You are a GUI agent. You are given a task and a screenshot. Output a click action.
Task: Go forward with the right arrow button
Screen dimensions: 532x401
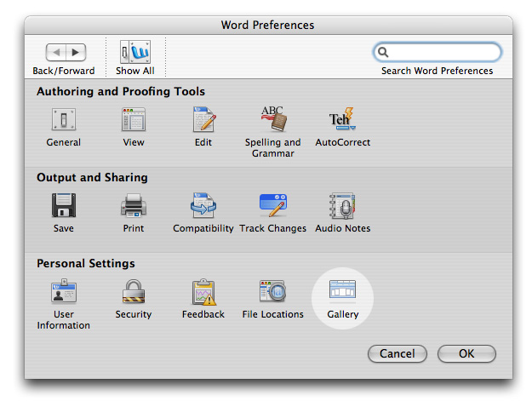pyautogui.click(x=76, y=52)
